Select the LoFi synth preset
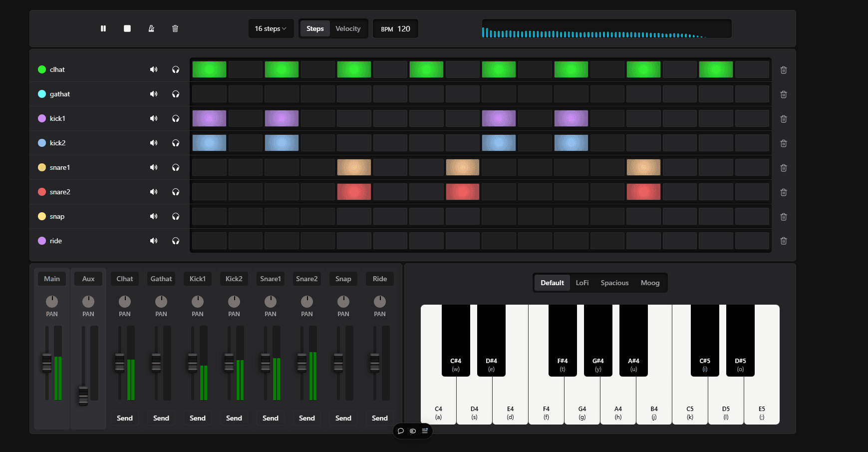The image size is (868, 452). [x=582, y=283]
